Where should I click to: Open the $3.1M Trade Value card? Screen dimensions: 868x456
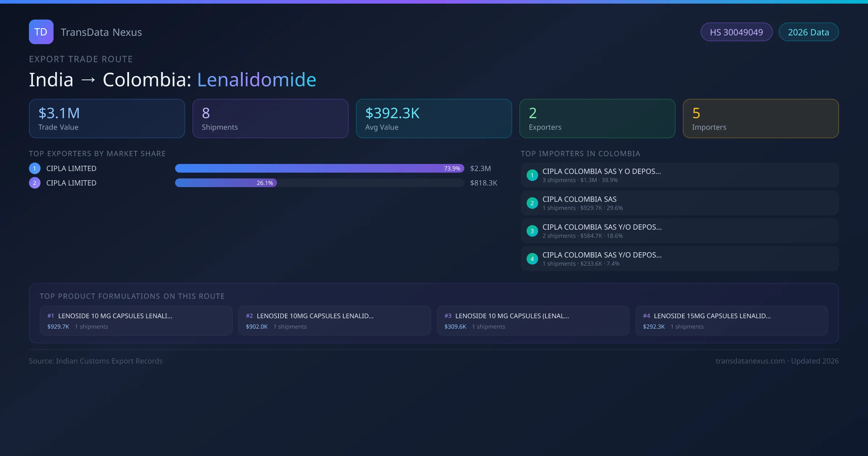[107, 119]
